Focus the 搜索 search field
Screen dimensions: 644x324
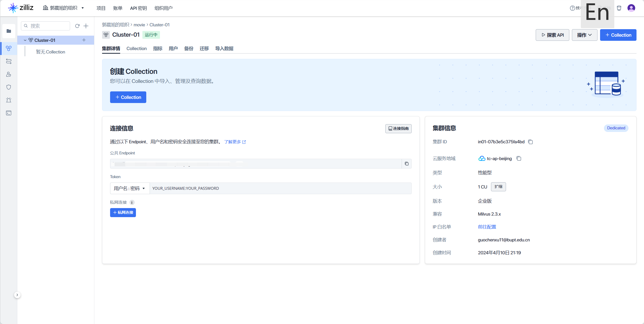pos(45,26)
